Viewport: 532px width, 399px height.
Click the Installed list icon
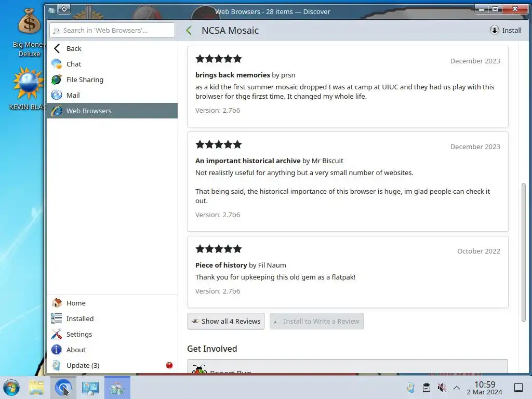(57, 318)
